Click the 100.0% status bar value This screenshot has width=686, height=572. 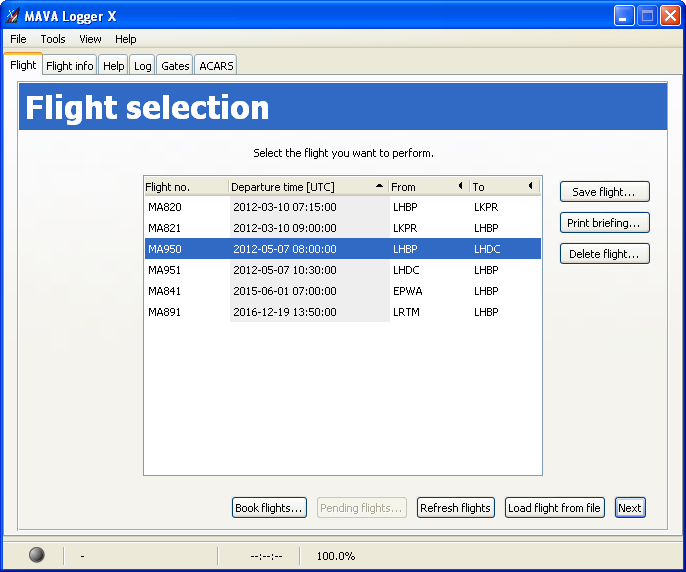336,556
